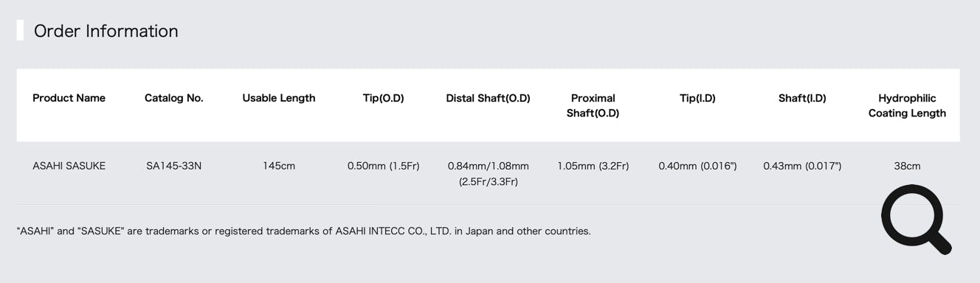Screen dimensions: 980x283
Task: Click the Proximal Shaft(O.D) column header
Action: pyautogui.click(x=593, y=105)
